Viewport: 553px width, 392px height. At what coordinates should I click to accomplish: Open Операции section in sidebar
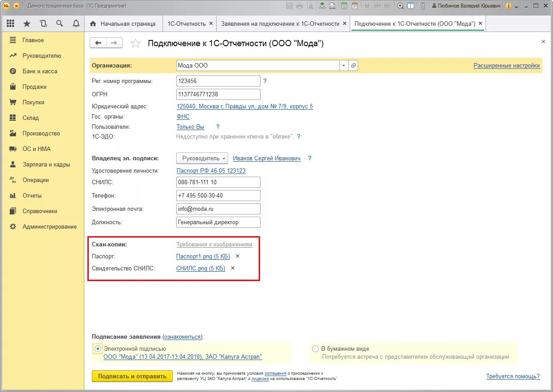coord(42,180)
